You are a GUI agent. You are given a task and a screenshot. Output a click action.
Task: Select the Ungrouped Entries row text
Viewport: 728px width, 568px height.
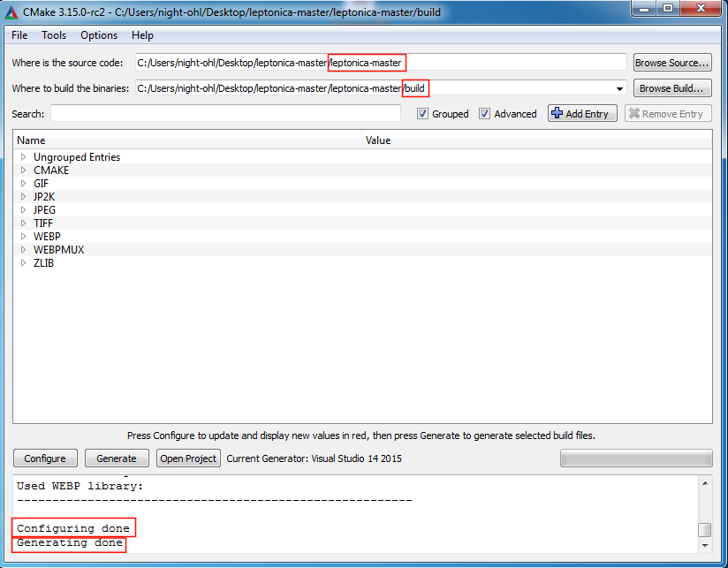[x=77, y=157]
